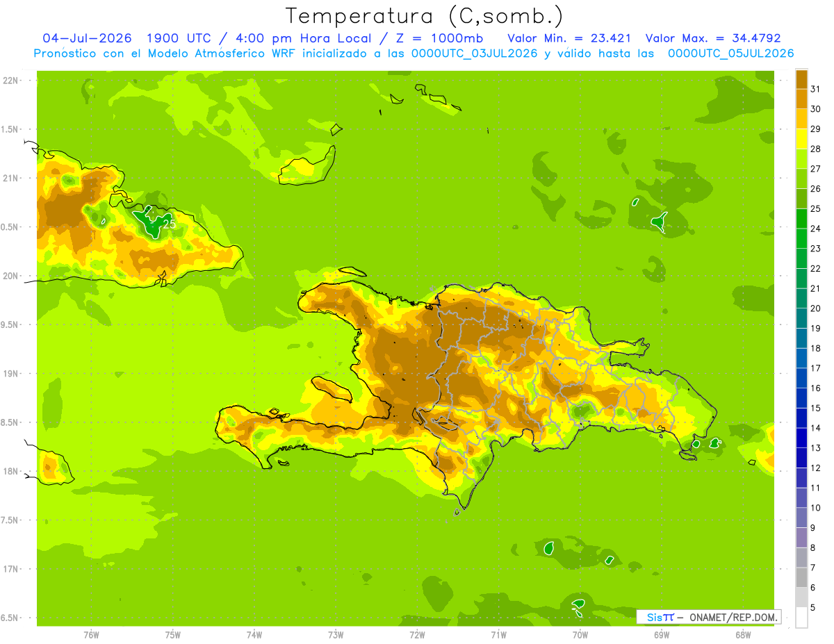Click the latitude label '0.5N'
Screen dimensions: 834x644
(x=9, y=227)
